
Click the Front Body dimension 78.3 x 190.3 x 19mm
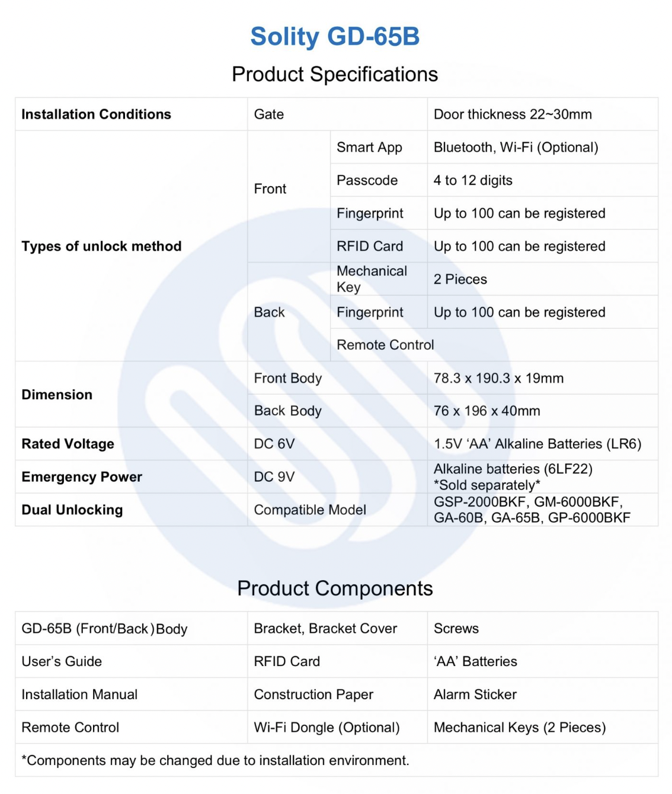coord(498,378)
